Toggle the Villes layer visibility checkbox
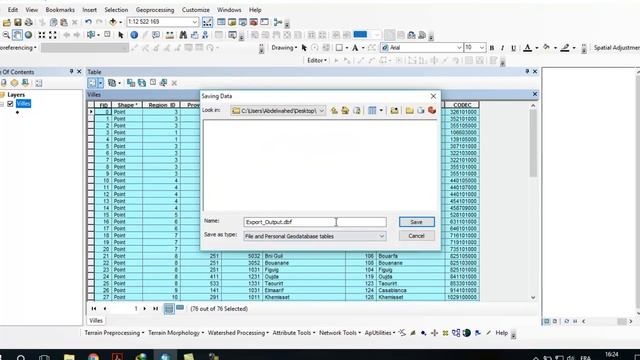 click(10, 104)
